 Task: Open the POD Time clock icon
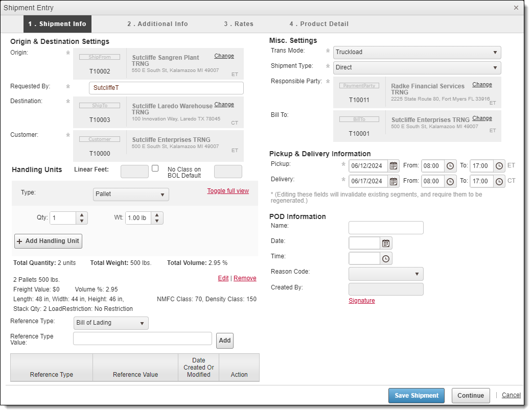[x=386, y=259]
